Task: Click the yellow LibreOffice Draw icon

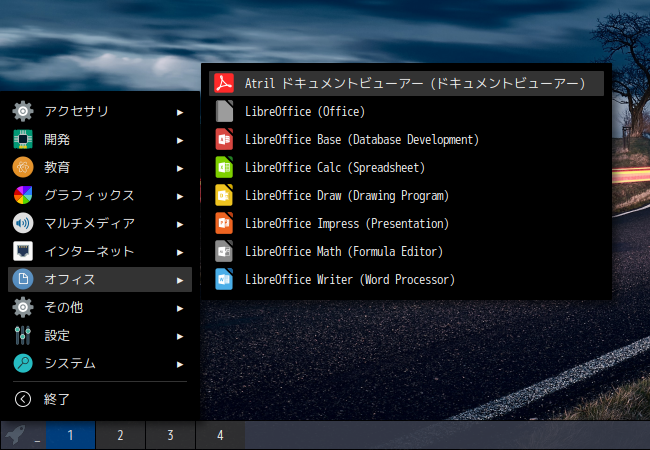Action: pos(224,196)
